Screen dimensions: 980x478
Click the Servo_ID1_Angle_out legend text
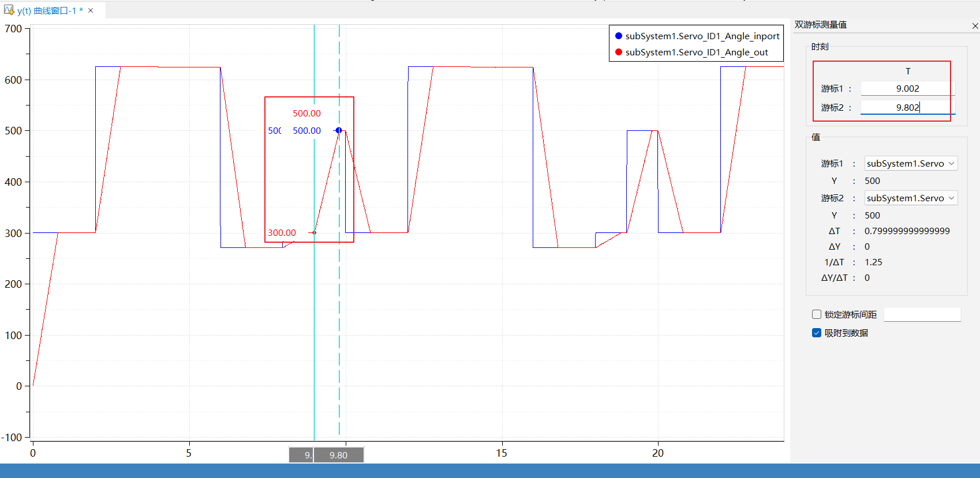(x=696, y=52)
